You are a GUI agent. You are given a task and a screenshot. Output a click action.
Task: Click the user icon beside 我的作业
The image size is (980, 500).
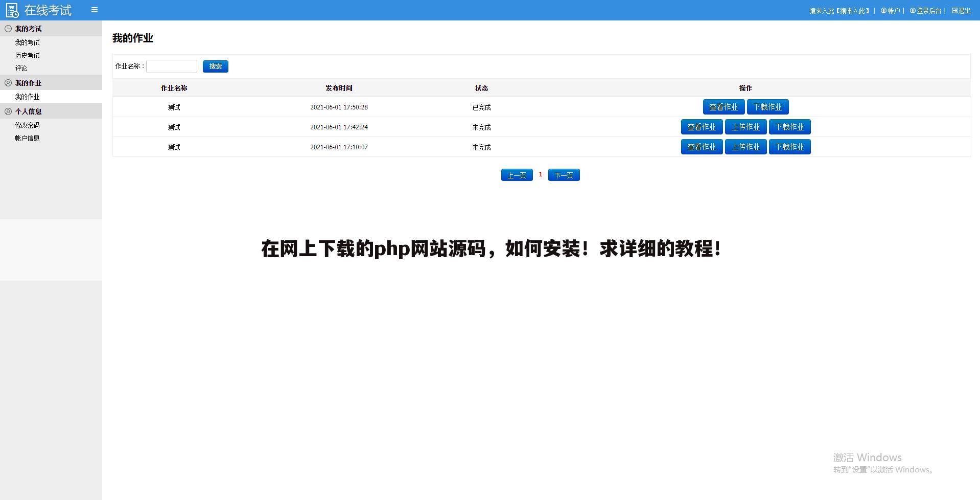(x=7, y=82)
